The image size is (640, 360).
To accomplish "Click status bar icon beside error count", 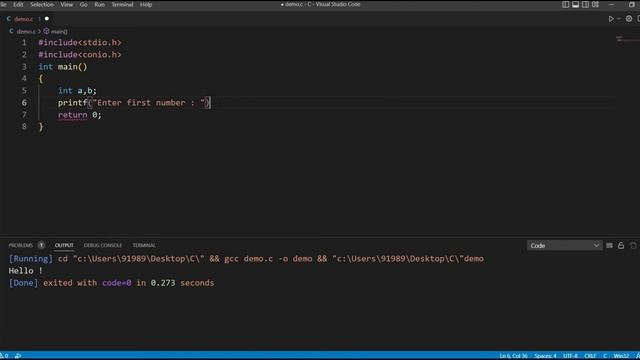I will pyautogui.click(x=18, y=356).
